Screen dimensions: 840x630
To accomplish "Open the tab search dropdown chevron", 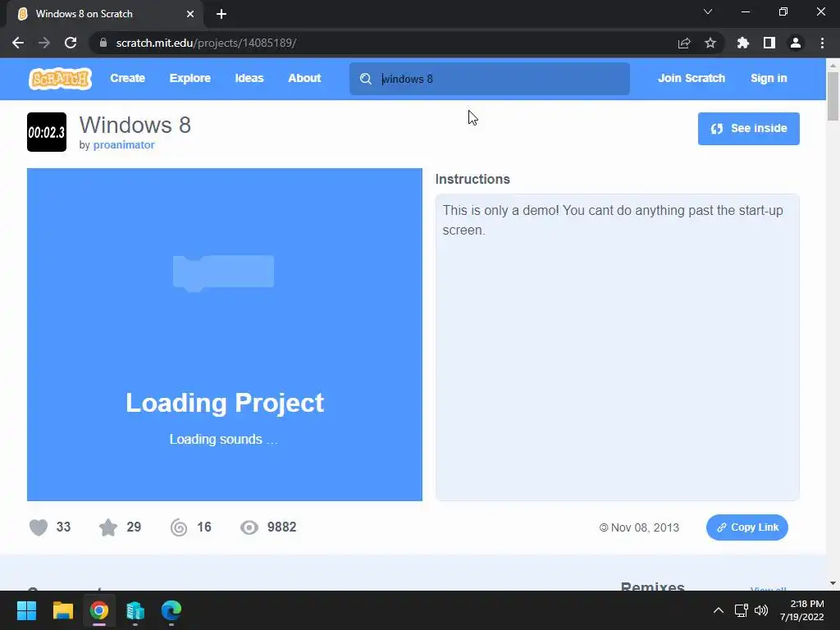I will (x=708, y=11).
